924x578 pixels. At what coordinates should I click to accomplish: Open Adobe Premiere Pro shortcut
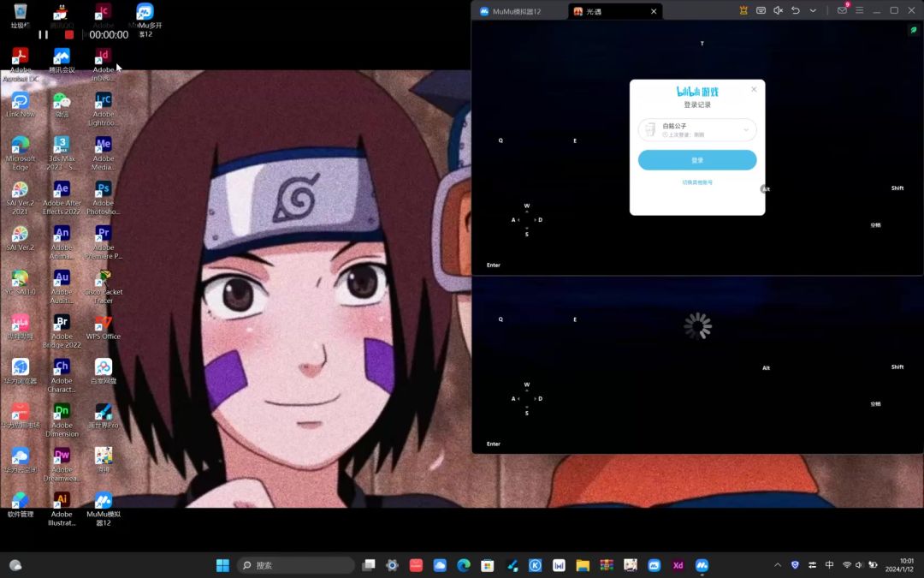point(104,242)
